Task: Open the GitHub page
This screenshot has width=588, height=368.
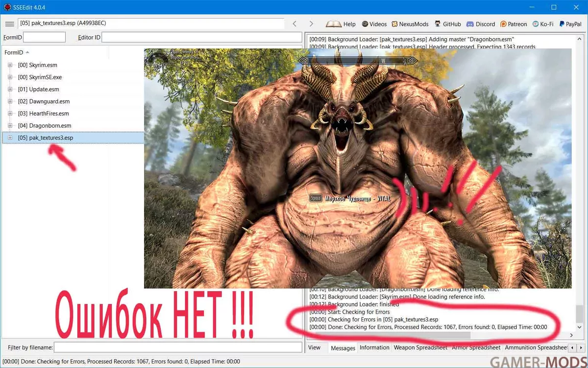Action: click(447, 24)
